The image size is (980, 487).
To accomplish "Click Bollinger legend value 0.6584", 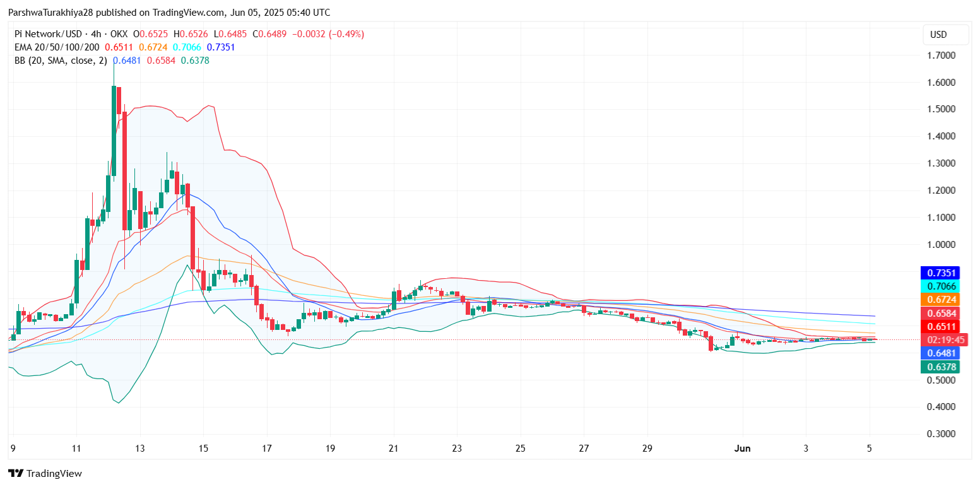I will click(x=161, y=61).
